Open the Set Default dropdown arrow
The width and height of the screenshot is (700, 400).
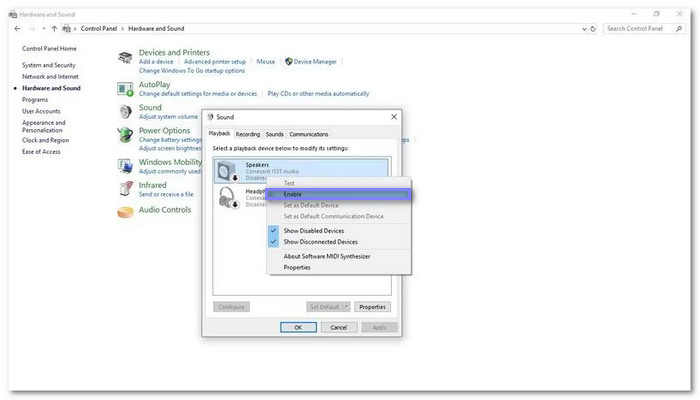tap(346, 307)
